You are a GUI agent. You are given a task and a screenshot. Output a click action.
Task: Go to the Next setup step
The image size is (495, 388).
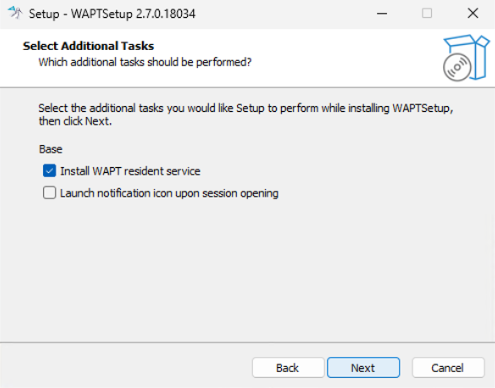coord(363,368)
